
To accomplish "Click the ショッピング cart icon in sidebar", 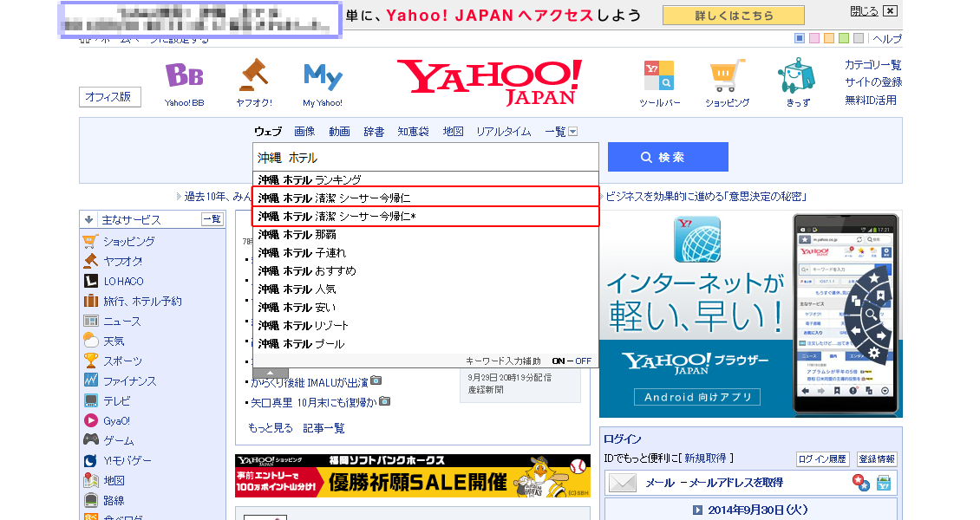I will (x=90, y=241).
